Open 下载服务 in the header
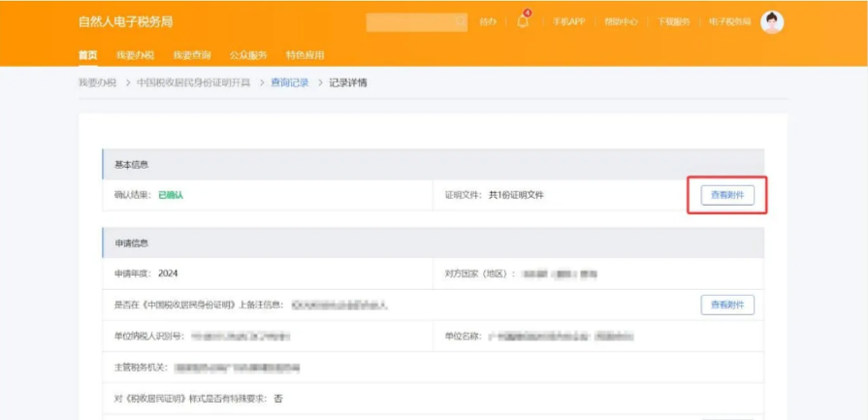Screen dimensions: 868x420 click(x=673, y=22)
